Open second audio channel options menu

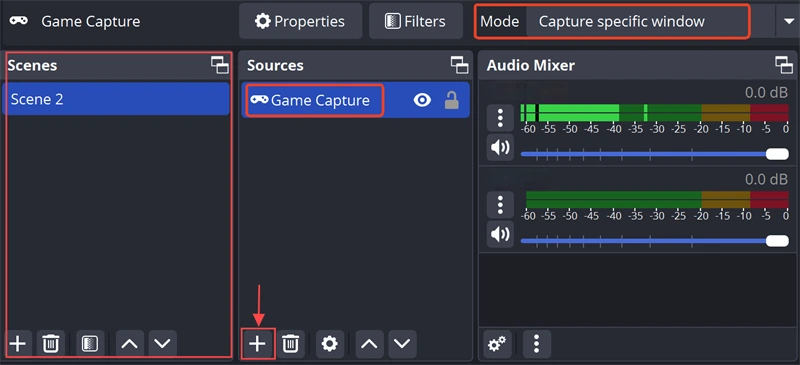pos(500,205)
